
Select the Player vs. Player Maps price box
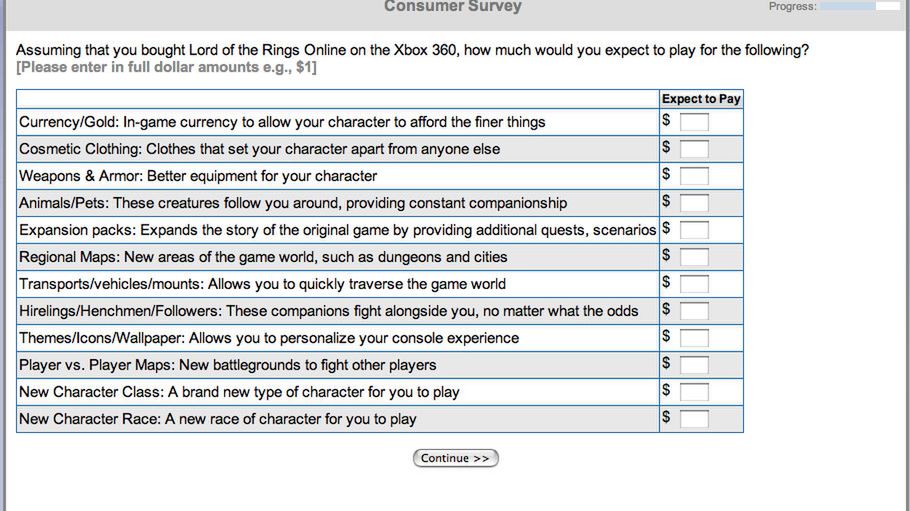(694, 365)
